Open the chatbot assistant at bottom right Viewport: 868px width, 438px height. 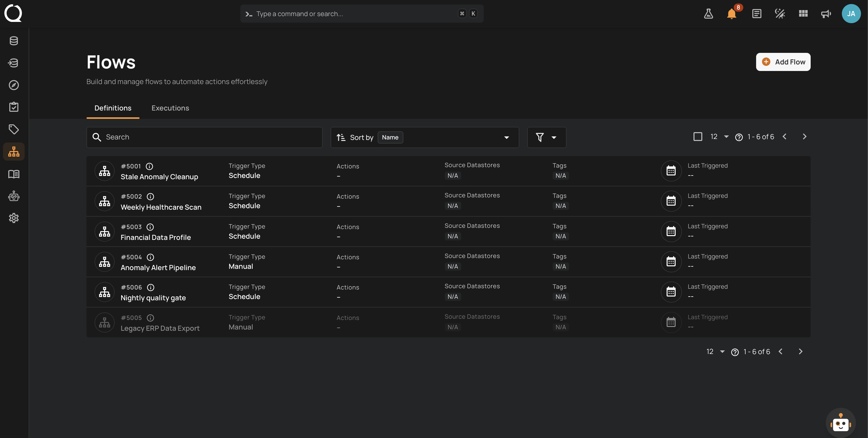tap(841, 423)
